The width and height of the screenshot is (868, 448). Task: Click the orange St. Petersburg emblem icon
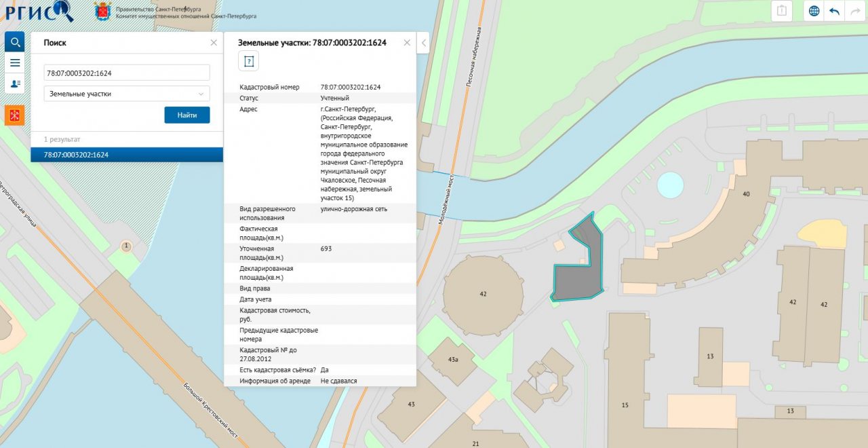tap(15, 115)
